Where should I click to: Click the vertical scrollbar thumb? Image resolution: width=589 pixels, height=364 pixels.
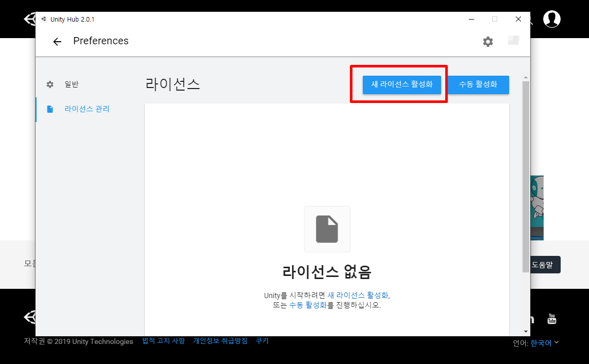pos(526,177)
